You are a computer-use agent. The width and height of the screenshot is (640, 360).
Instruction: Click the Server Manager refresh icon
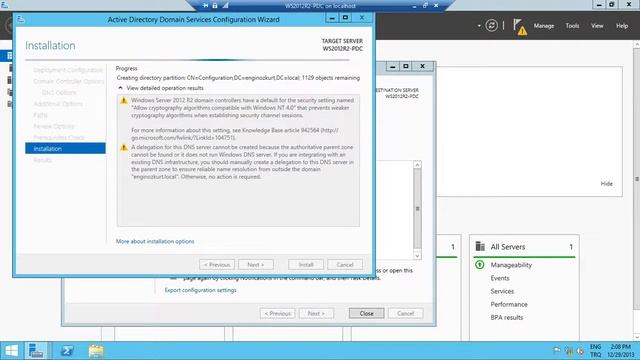click(x=491, y=26)
